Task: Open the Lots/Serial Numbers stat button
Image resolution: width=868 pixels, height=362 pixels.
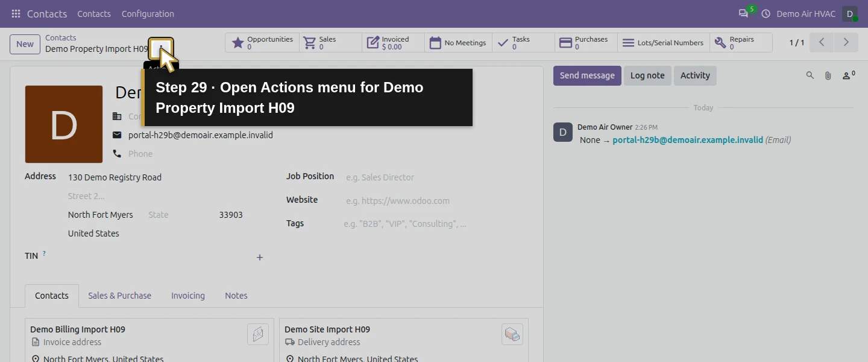Action: tap(664, 43)
